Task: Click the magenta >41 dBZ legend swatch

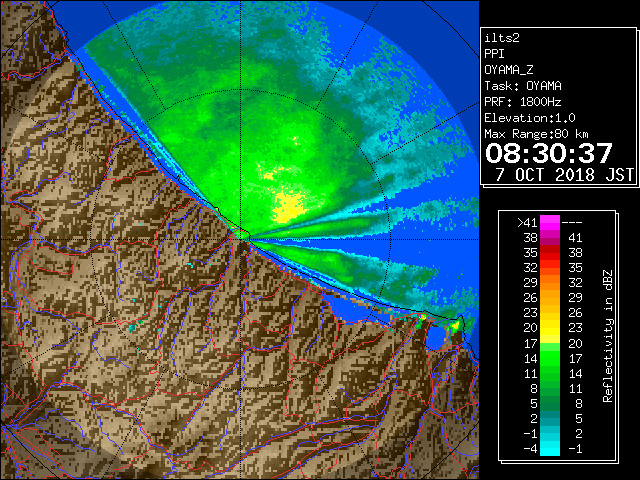Action: [550, 223]
